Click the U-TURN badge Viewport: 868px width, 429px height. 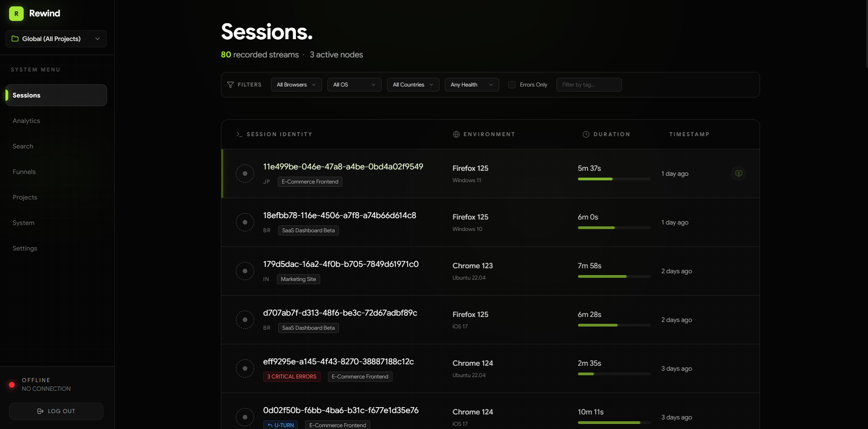point(281,425)
